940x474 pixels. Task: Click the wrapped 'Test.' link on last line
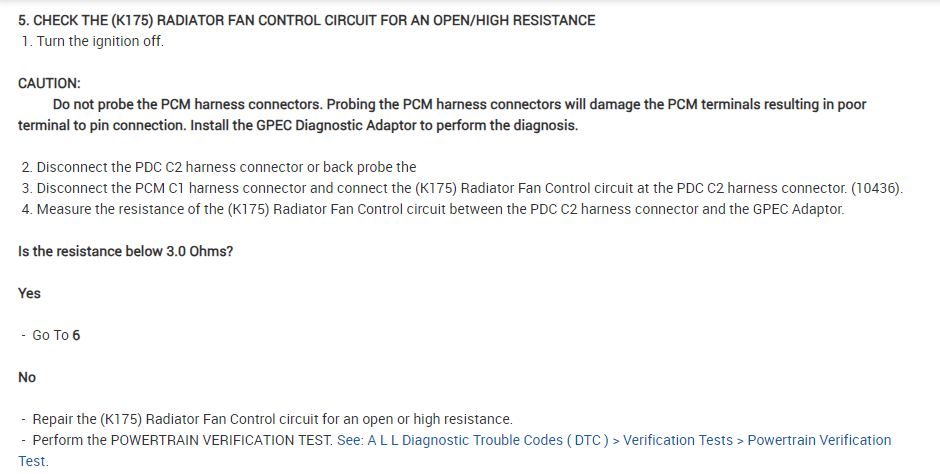(x=33, y=461)
